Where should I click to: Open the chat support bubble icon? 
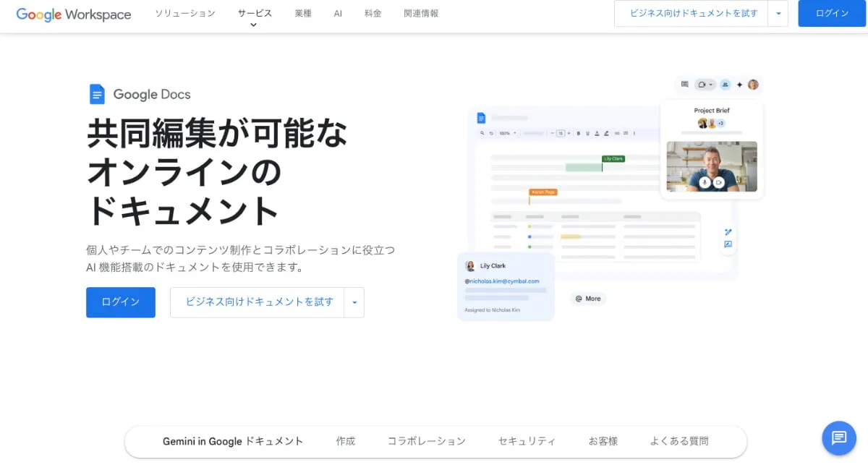tap(839, 437)
